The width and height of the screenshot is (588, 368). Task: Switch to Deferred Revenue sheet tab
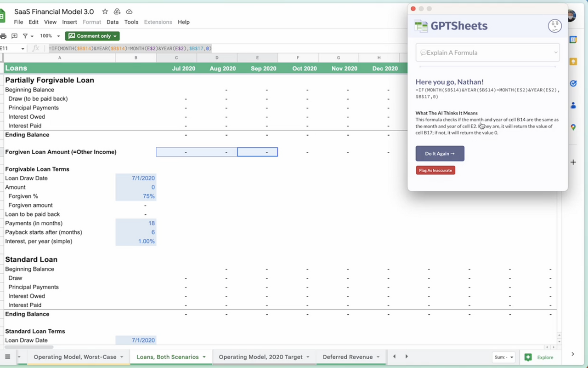point(348,357)
